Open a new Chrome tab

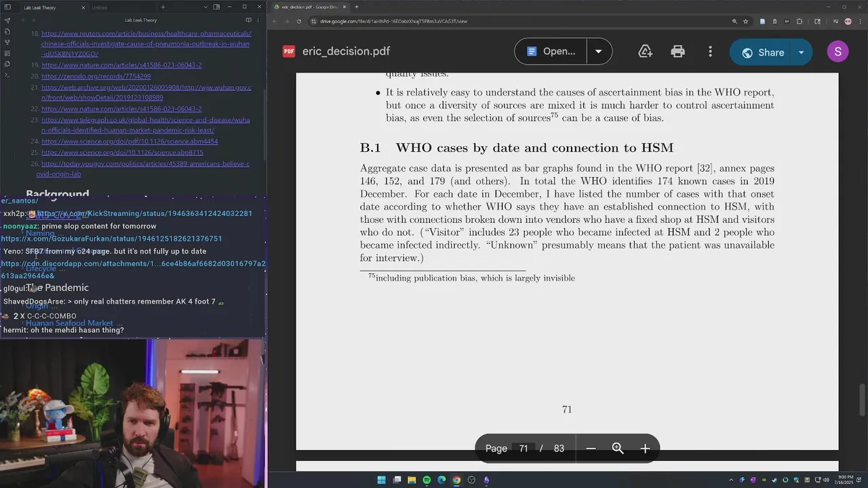click(x=357, y=7)
